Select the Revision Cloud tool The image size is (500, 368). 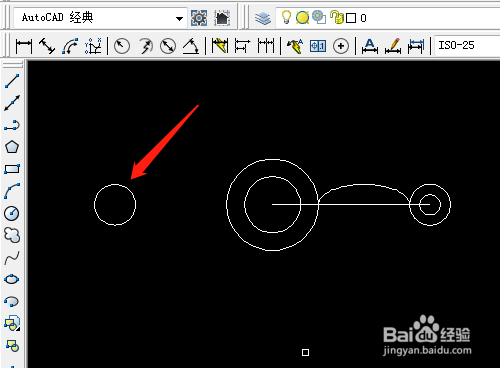[12, 235]
